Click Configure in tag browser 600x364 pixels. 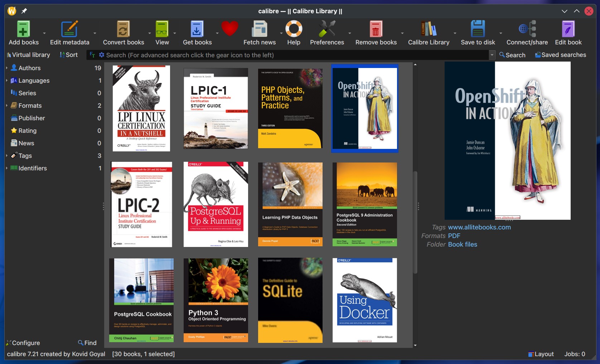point(23,343)
